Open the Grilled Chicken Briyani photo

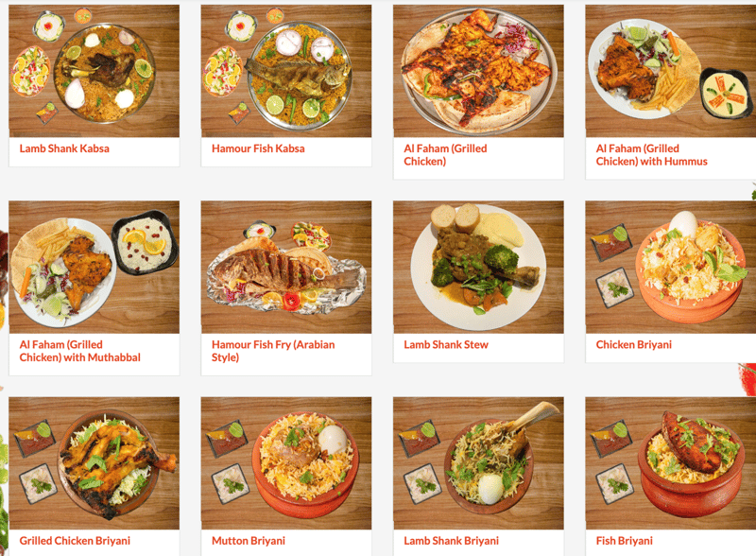(x=94, y=463)
